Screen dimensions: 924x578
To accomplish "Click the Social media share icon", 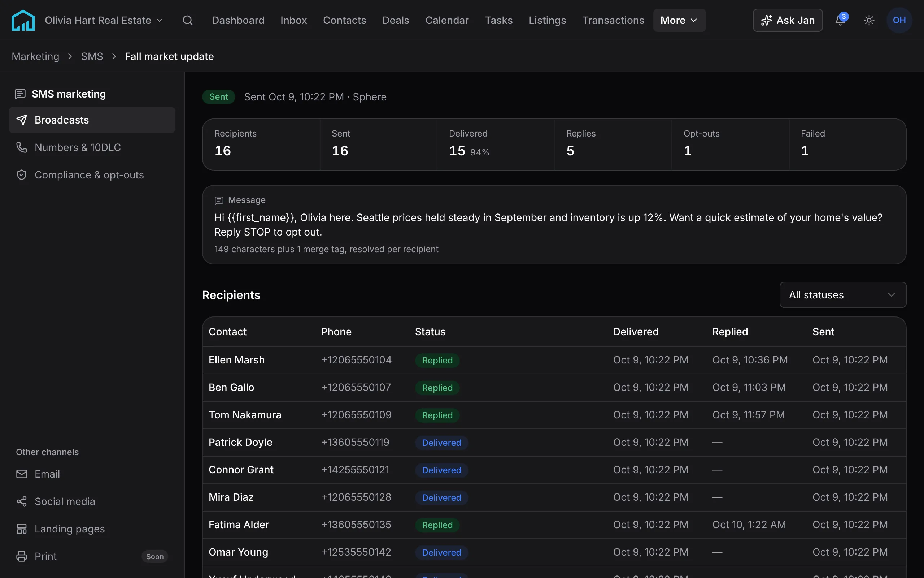I will 22,501.
